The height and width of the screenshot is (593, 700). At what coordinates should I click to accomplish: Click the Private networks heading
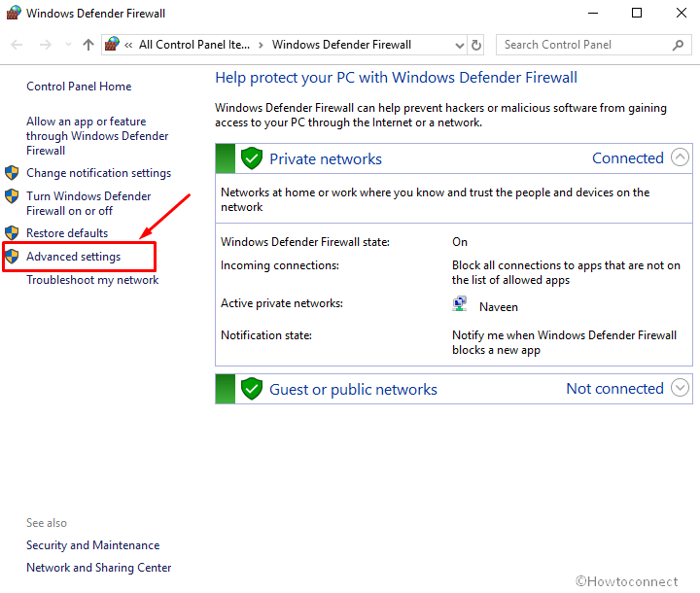[326, 159]
